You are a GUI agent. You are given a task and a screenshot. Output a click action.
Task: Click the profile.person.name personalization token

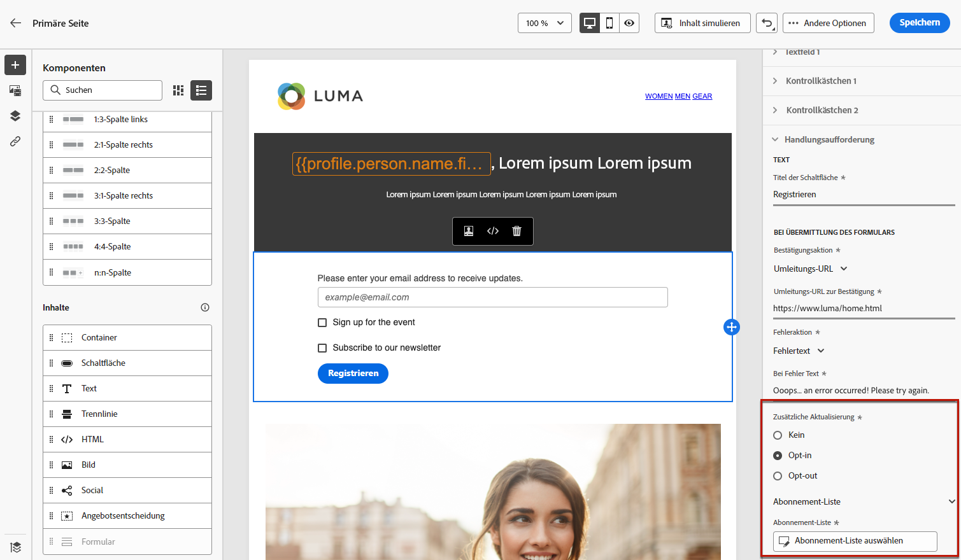[x=392, y=164]
